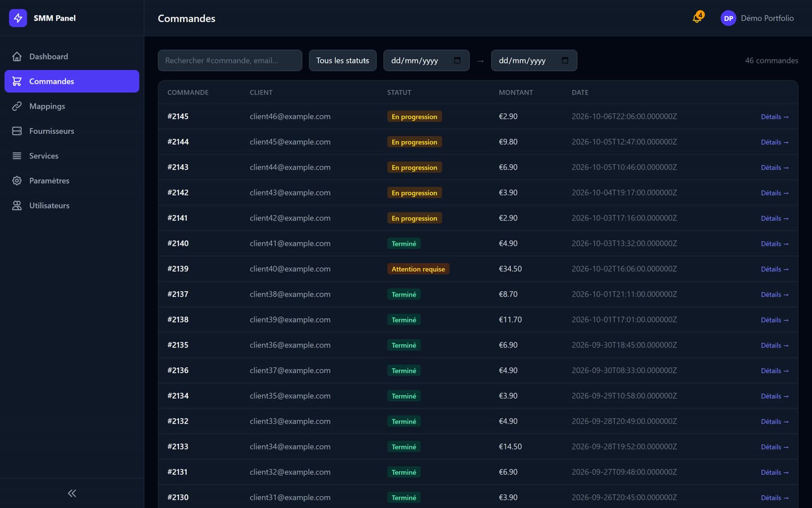Open Détails for order #2142
Screen dimensions: 812x508
774,193
